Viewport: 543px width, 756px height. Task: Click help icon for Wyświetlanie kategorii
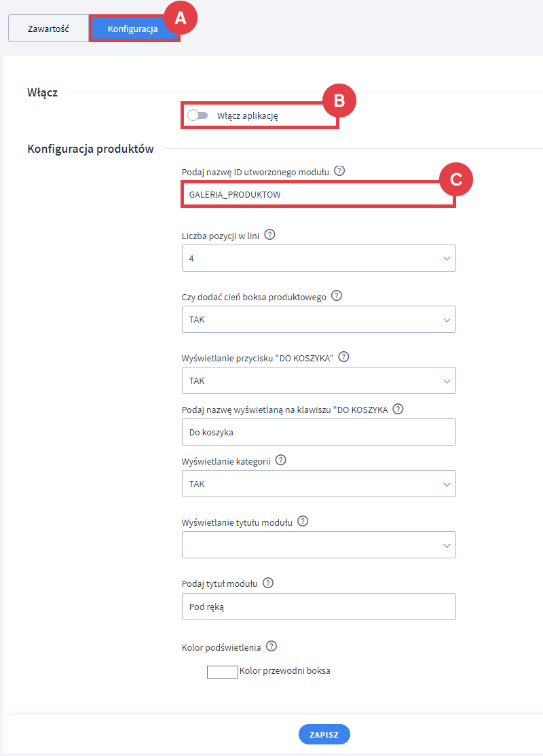[281, 461]
